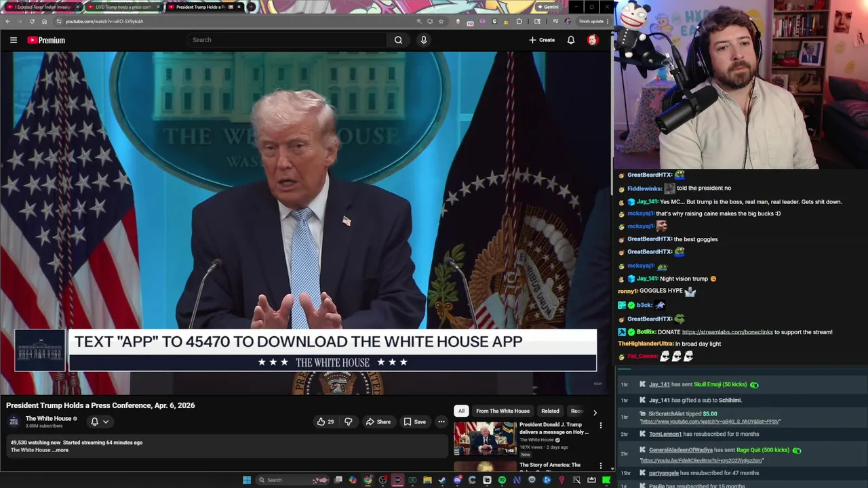Open Task View on the taskbar
Screen dimensions: 868x488
coord(338,480)
